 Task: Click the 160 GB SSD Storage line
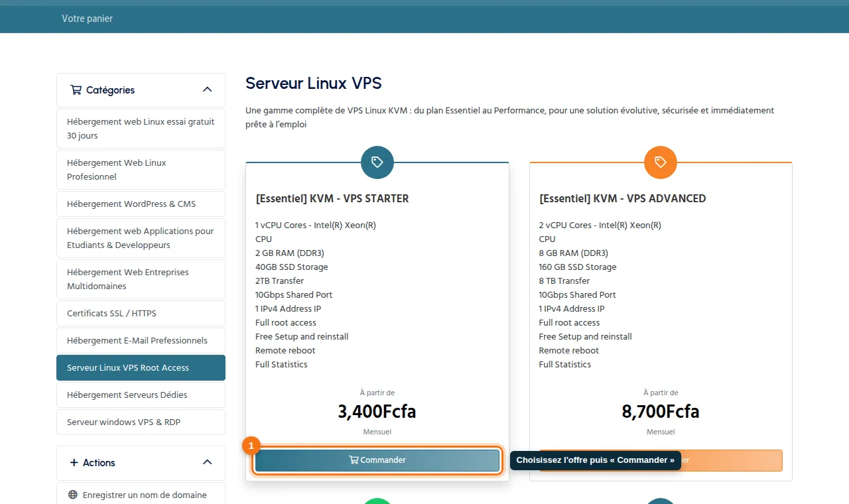578,267
